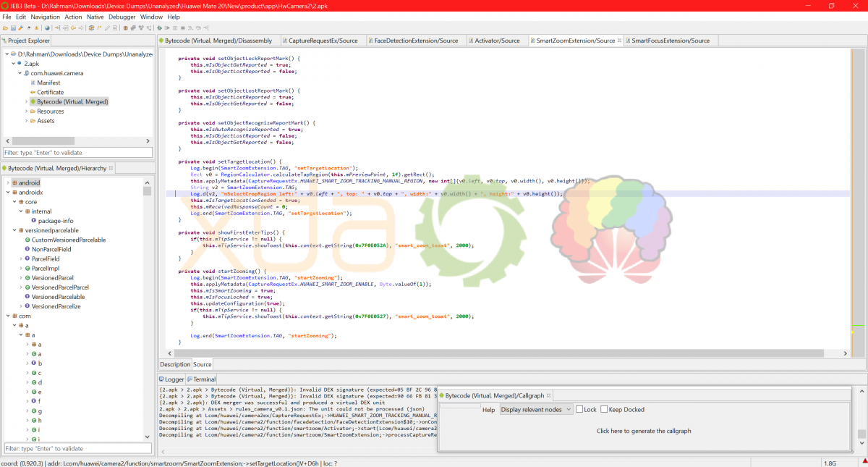Tick the Keep Docked checkbox

pyautogui.click(x=604, y=410)
